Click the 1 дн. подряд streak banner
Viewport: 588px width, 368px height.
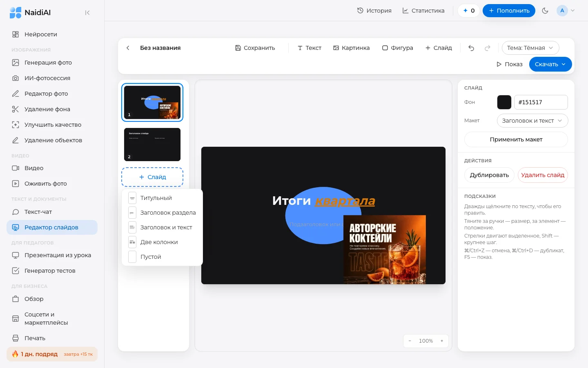pos(52,354)
